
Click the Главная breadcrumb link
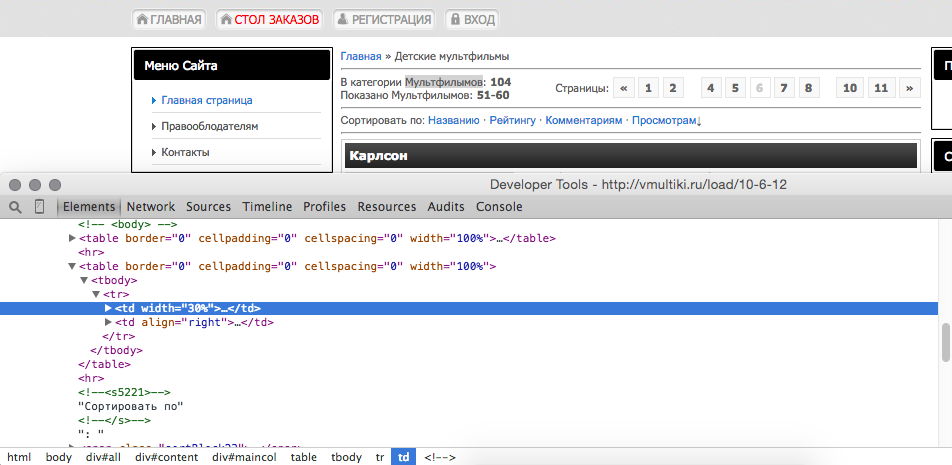361,57
